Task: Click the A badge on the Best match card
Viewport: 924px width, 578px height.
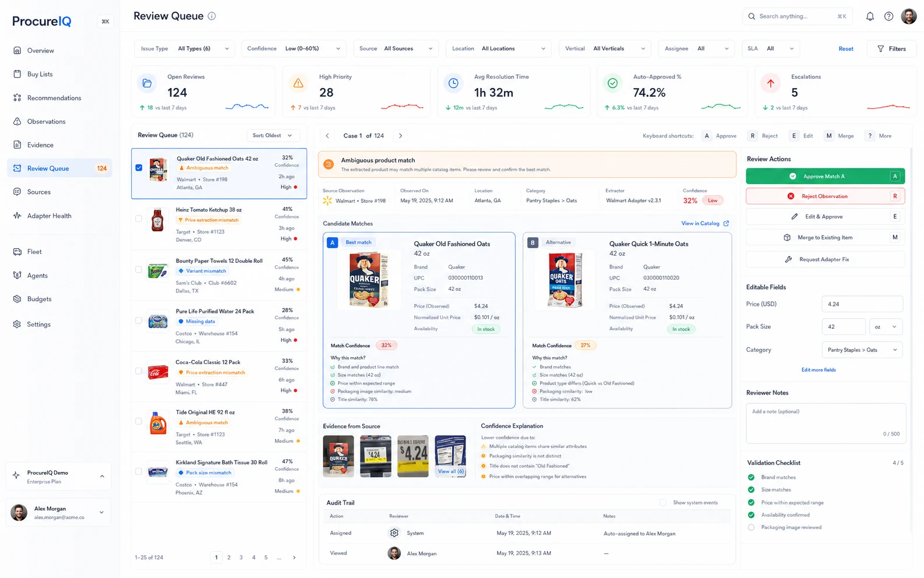Action: click(x=332, y=242)
